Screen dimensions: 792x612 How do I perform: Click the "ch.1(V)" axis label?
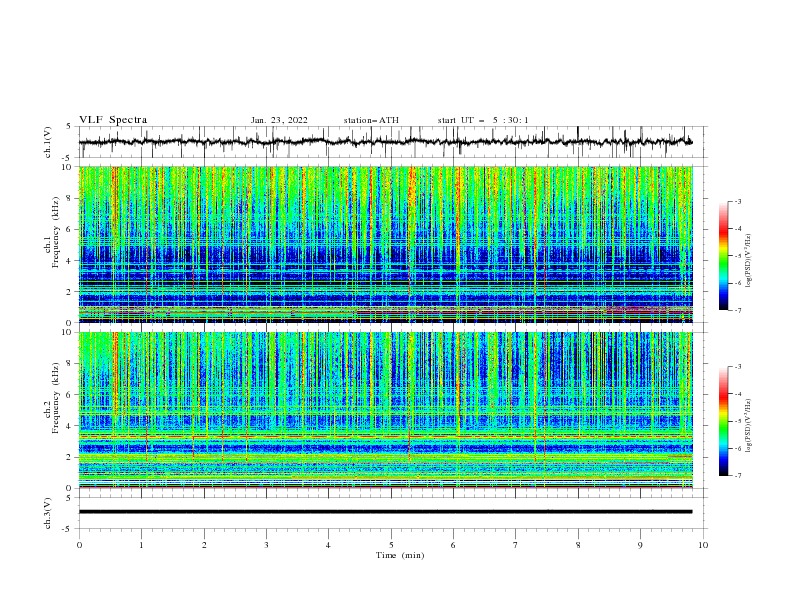pyautogui.click(x=48, y=142)
